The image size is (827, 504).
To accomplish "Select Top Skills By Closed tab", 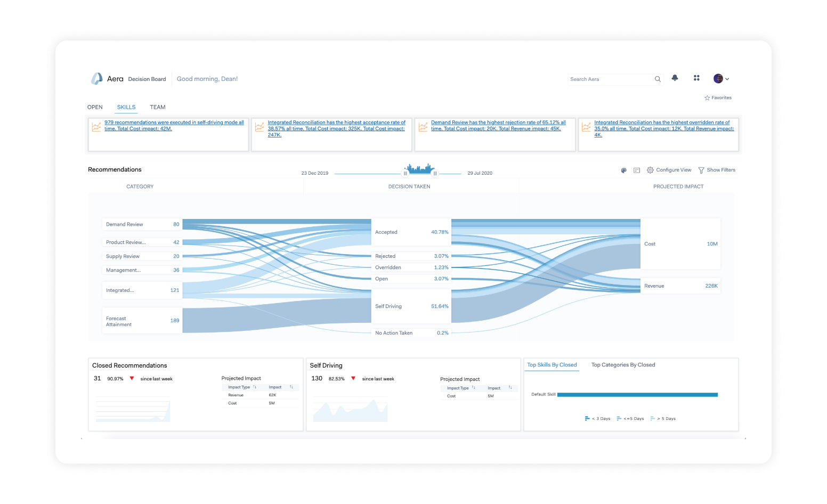I will pos(552,365).
